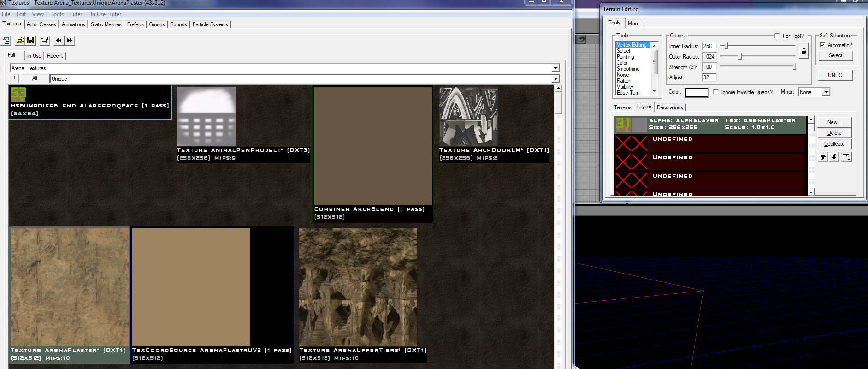The image size is (868, 369).
Task: Open a texture package with folder icon
Action: click(20, 41)
